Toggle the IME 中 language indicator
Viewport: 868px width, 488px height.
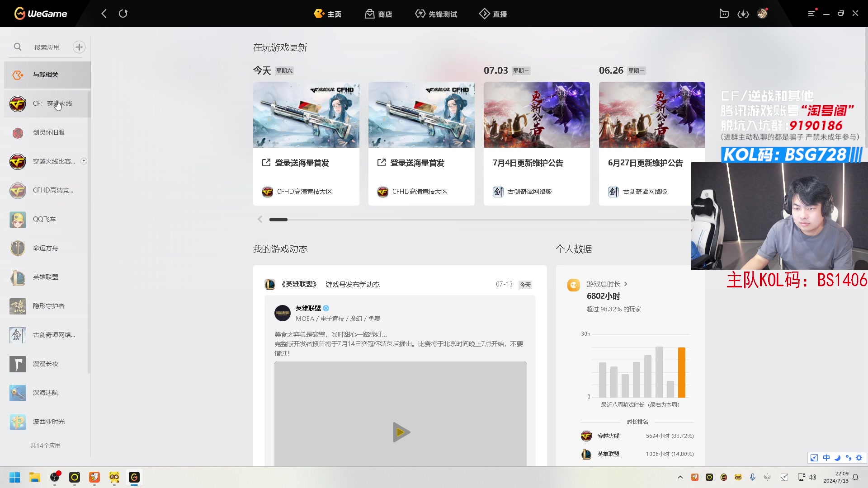pyautogui.click(x=826, y=458)
